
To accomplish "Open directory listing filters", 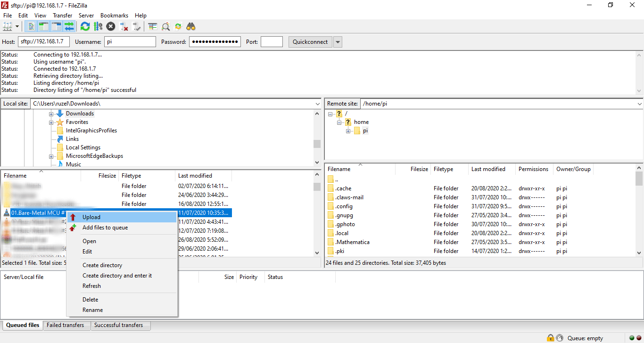I will 152,26.
